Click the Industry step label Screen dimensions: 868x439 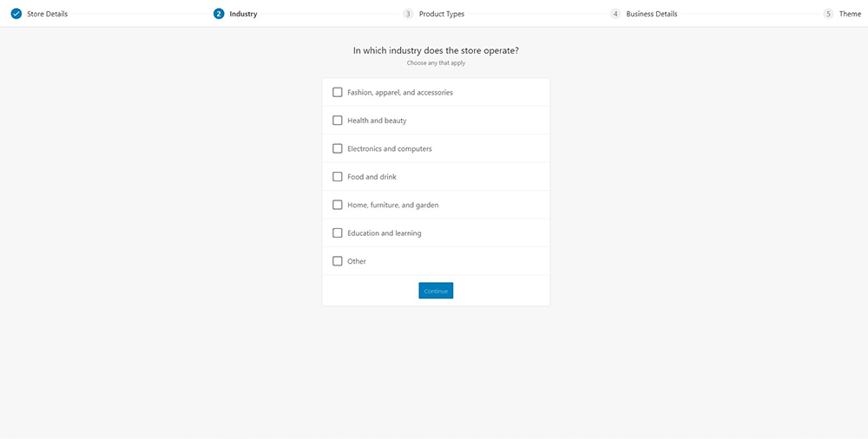[243, 14]
